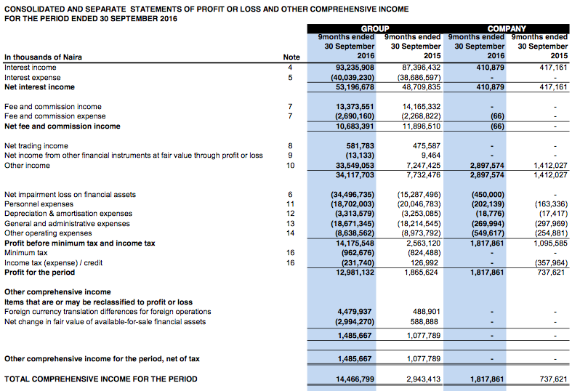Click Group 2016 profit for the period 12,981,132
Image resolution: width=588 pixels, height=391 pixels.
[355, 272]
